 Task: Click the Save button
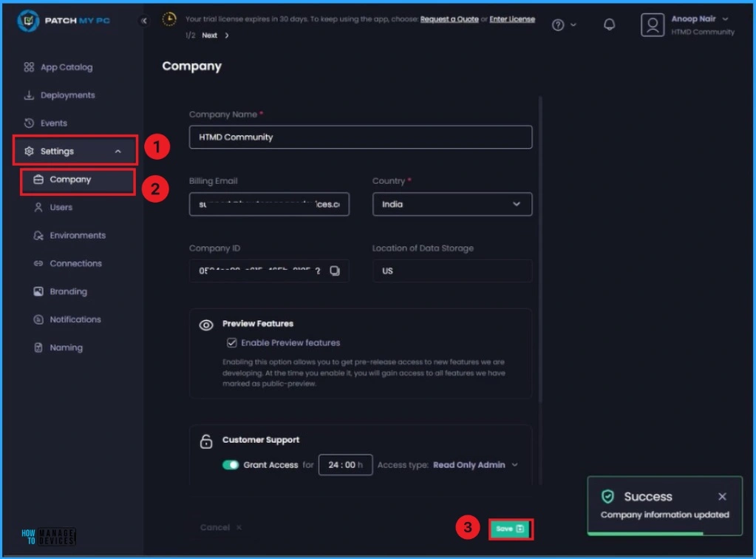(x=510, y=529)
